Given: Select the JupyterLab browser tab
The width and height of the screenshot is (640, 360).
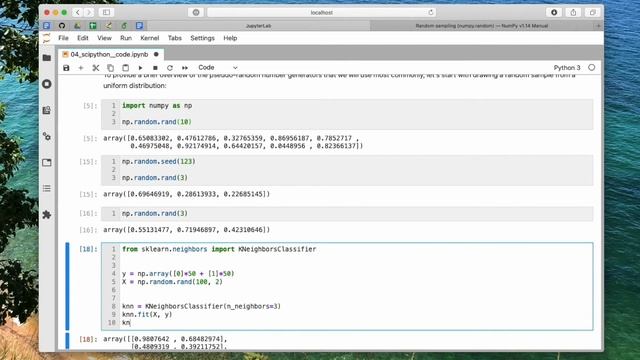Looking at the screenshot, I should [258, 26].
